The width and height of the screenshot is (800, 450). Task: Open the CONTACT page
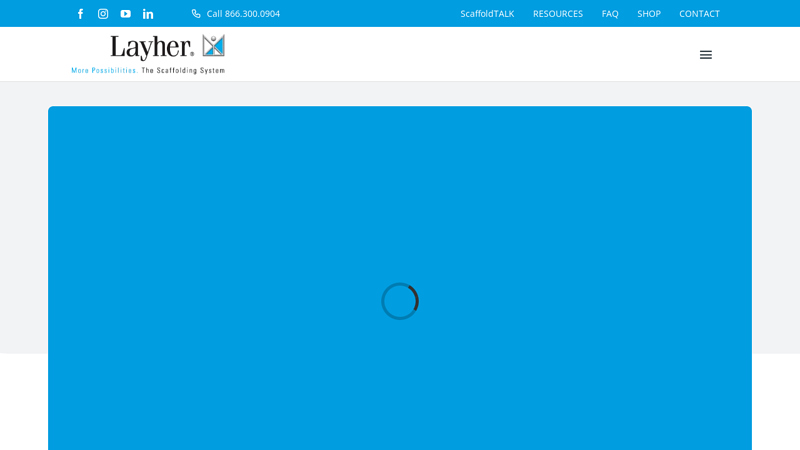tap(699, 14)
